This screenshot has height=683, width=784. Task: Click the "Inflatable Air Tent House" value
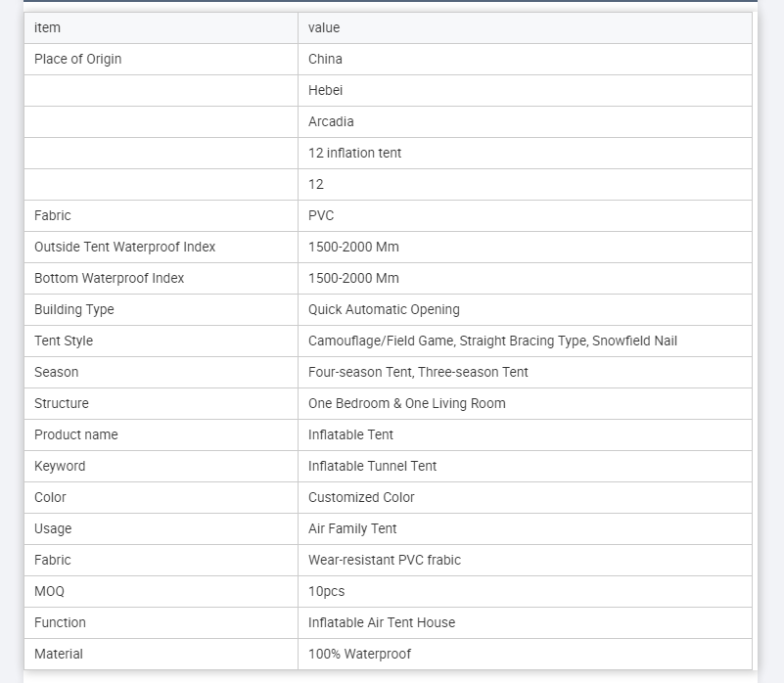[x=381, y=622]
